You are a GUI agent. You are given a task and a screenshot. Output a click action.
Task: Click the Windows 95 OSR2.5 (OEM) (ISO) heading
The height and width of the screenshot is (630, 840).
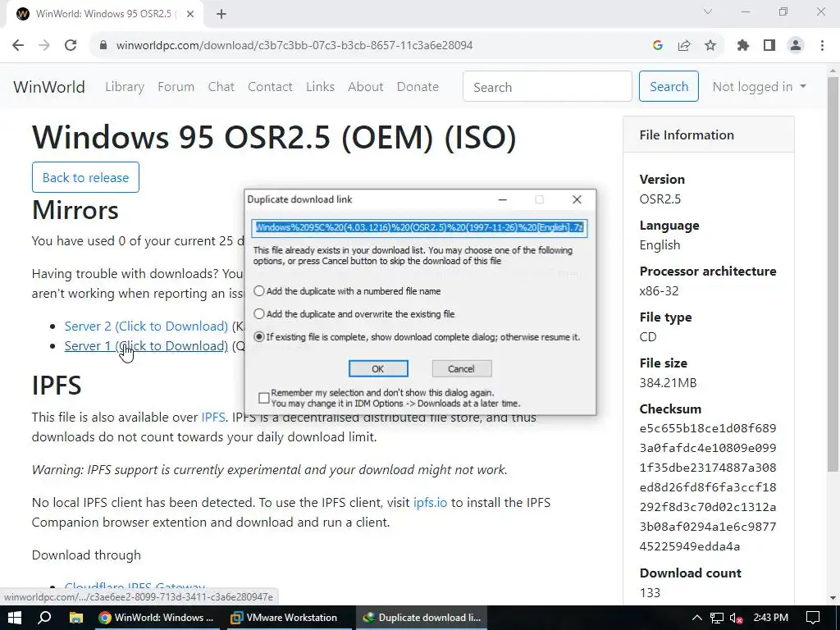pyautogui.click(x=274, y=137)
